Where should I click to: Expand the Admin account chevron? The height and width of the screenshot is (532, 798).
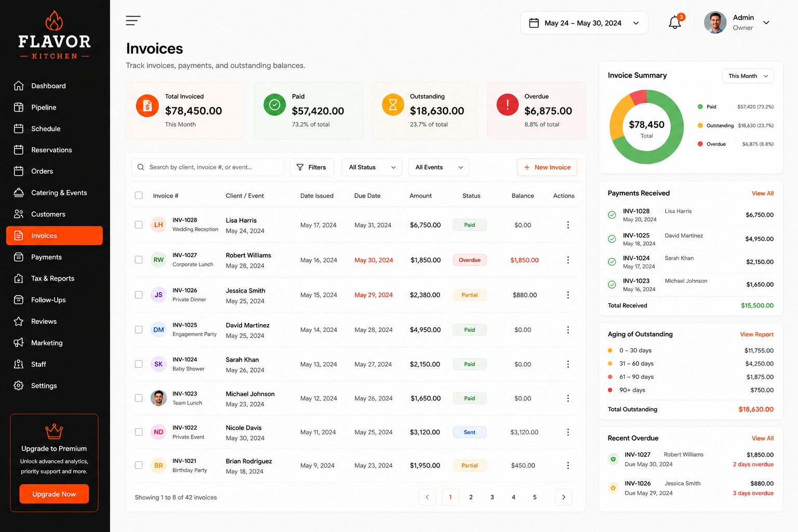tap(766, 22)
